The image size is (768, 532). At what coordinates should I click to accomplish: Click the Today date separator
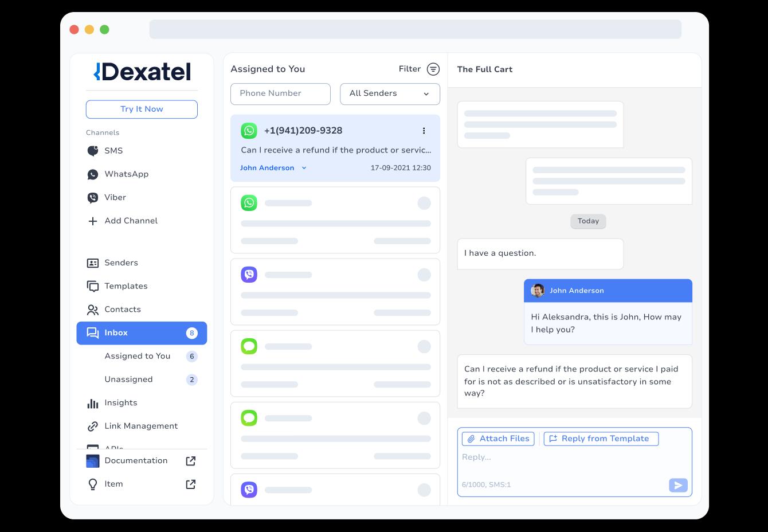[588, 221]
